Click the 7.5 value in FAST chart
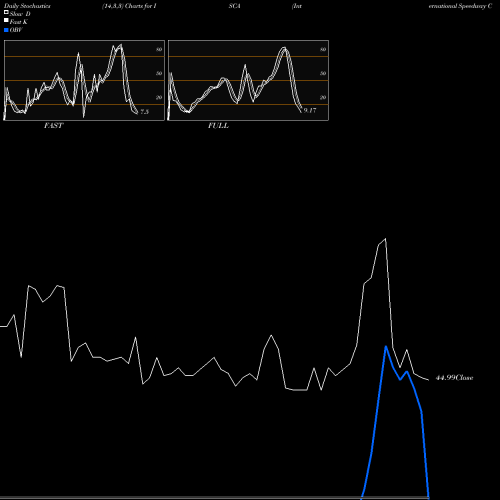The height and width of the screenshot is (500, 500). 144,112
